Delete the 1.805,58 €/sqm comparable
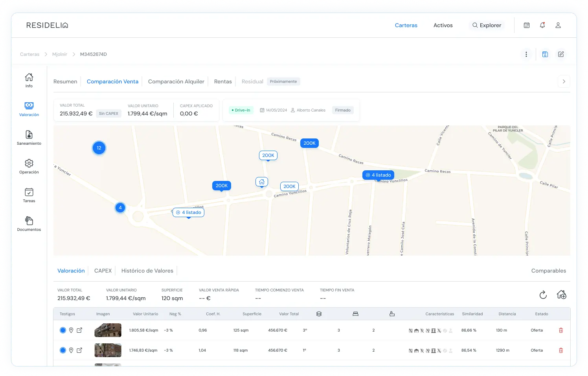This screenshot has width=588, height=376. click(561, 330)
